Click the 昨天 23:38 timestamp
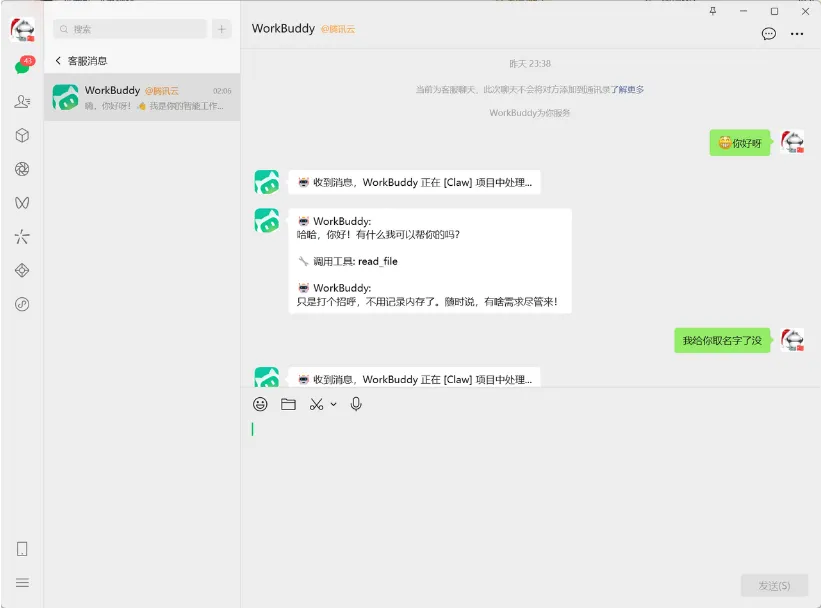The height and width of the screenshot is (609, 821). coord(530,64)
